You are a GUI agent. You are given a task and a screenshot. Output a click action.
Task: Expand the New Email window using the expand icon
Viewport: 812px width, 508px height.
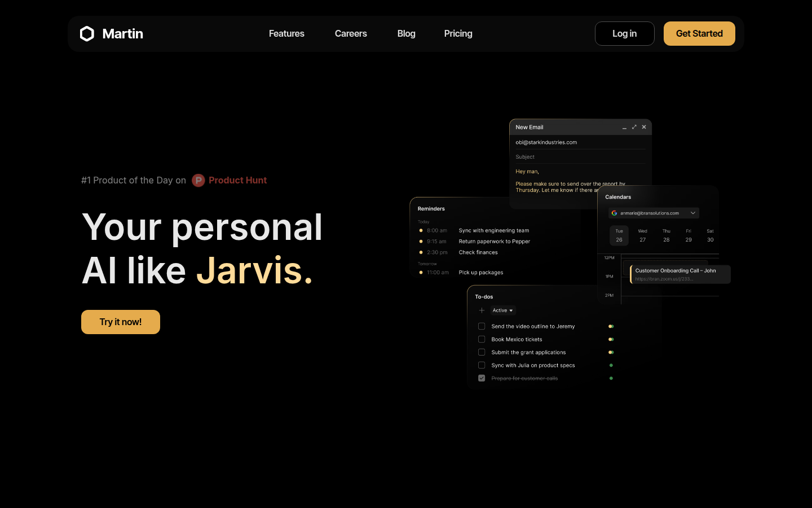[634, 127]
